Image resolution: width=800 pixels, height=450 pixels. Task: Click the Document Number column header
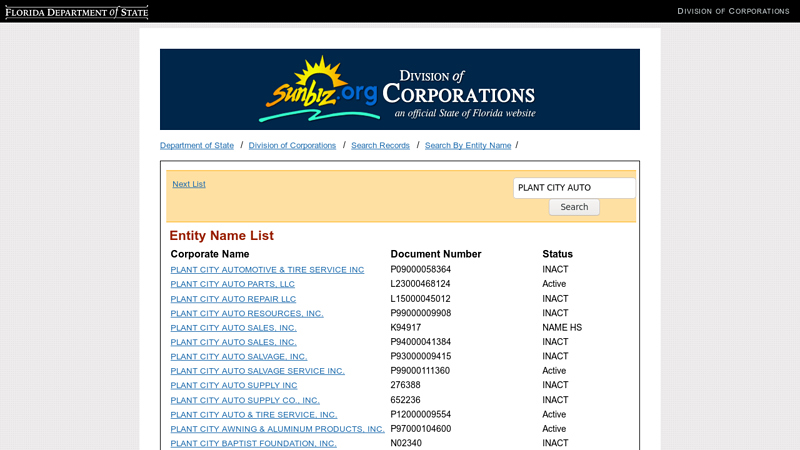(x=436, y=254)
